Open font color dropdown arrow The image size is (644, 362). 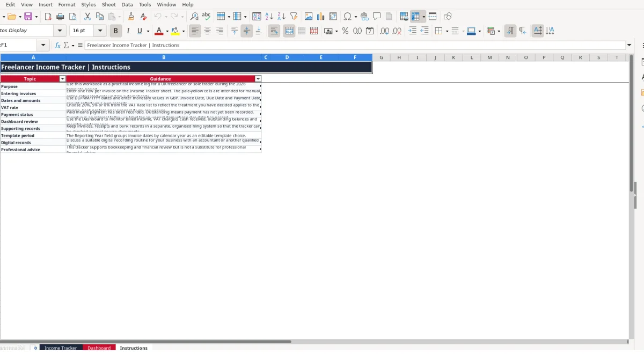point(167,31)
